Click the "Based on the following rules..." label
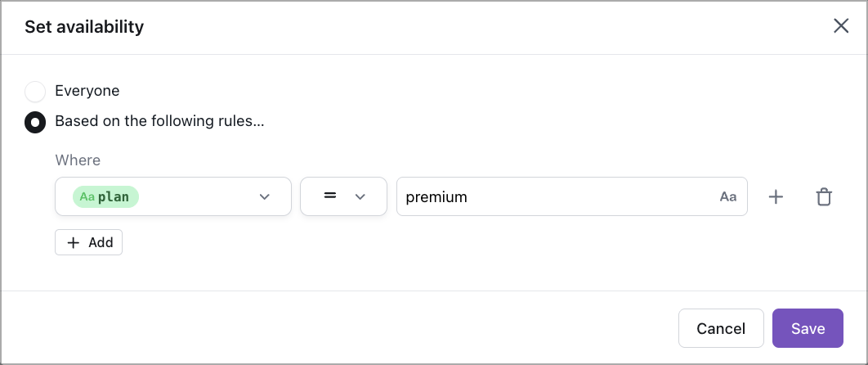 tap(159, 121)
